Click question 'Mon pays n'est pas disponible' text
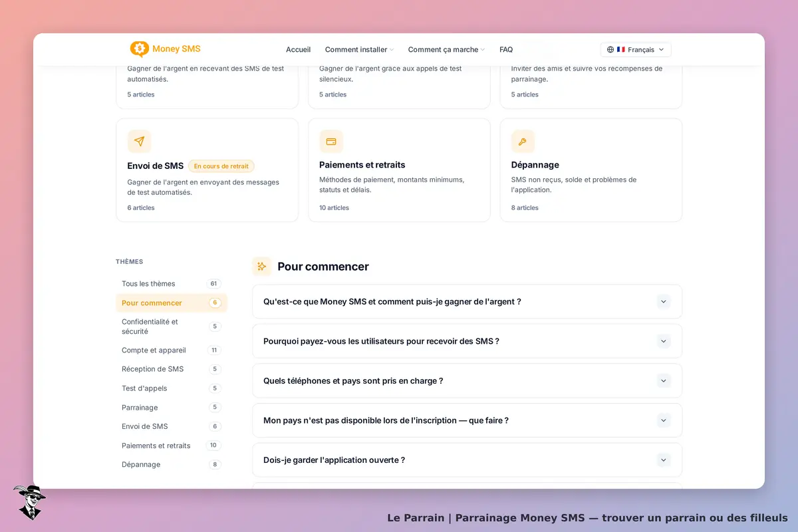This screenshot has width=798, height=532. pos(386,420)
